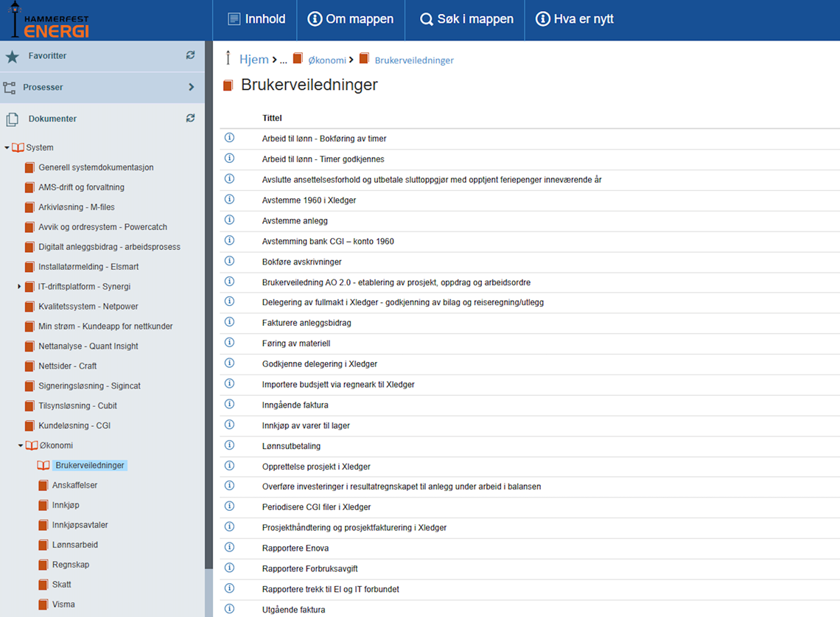Open Arbeid til lønn - Timer godkjennes
The width and height of the screenshot is (840, 617).
[323, 159]
